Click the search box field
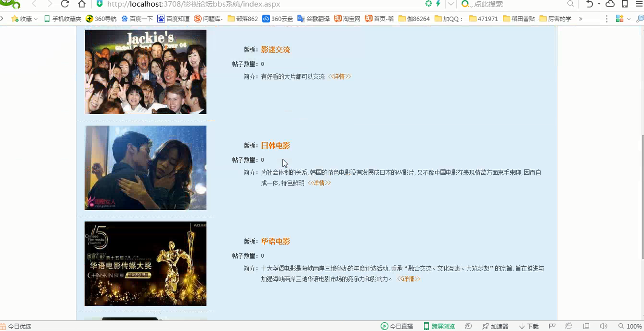Screen dimensions: 644x331 (519, 4)
